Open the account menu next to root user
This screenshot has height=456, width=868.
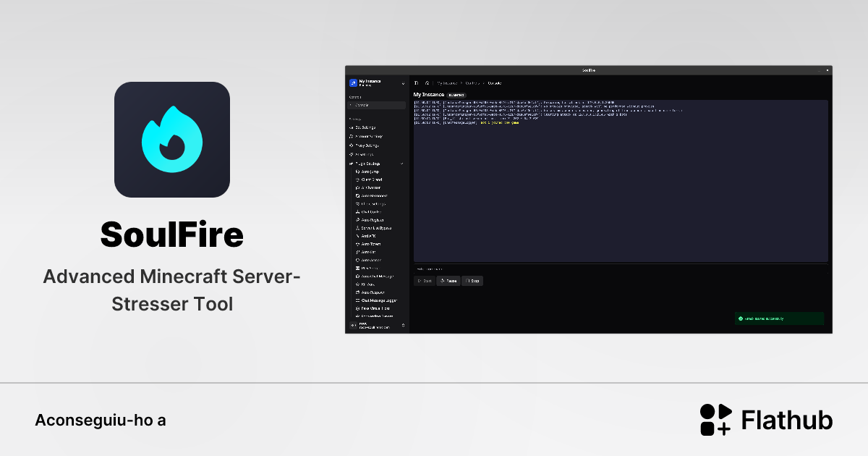403,325
